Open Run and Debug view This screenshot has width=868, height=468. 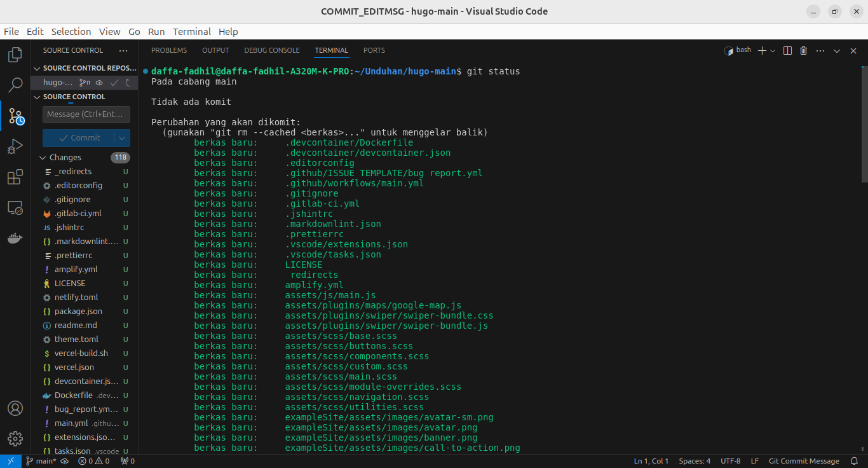(15, 147)
